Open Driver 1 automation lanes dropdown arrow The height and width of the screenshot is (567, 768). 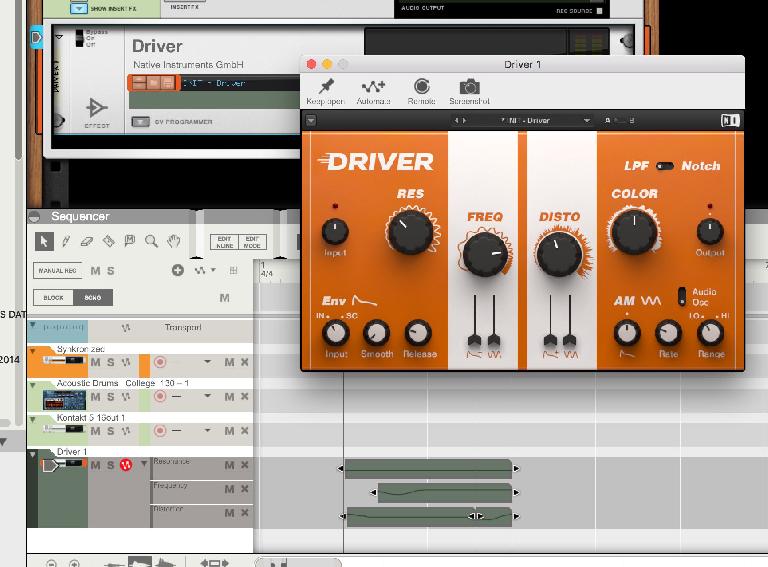click(144, 463)
